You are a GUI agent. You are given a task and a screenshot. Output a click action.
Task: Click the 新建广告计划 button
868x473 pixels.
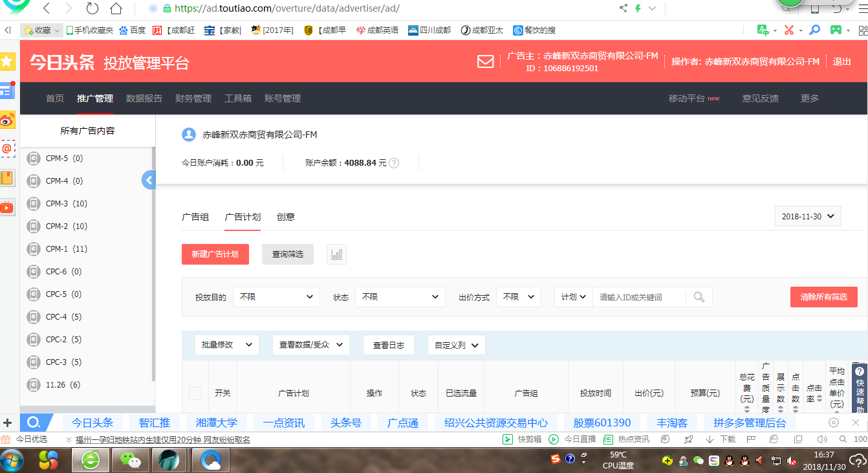coord(215,254)
